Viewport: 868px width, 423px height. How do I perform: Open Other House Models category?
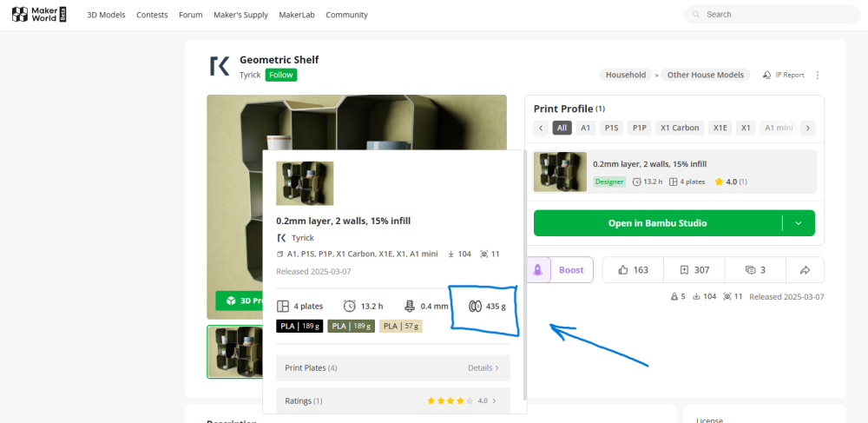705,75
